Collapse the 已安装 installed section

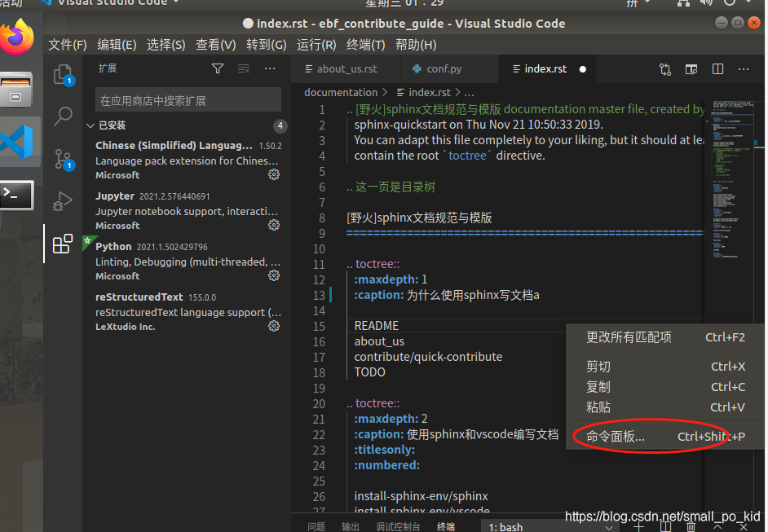(90, 125)
